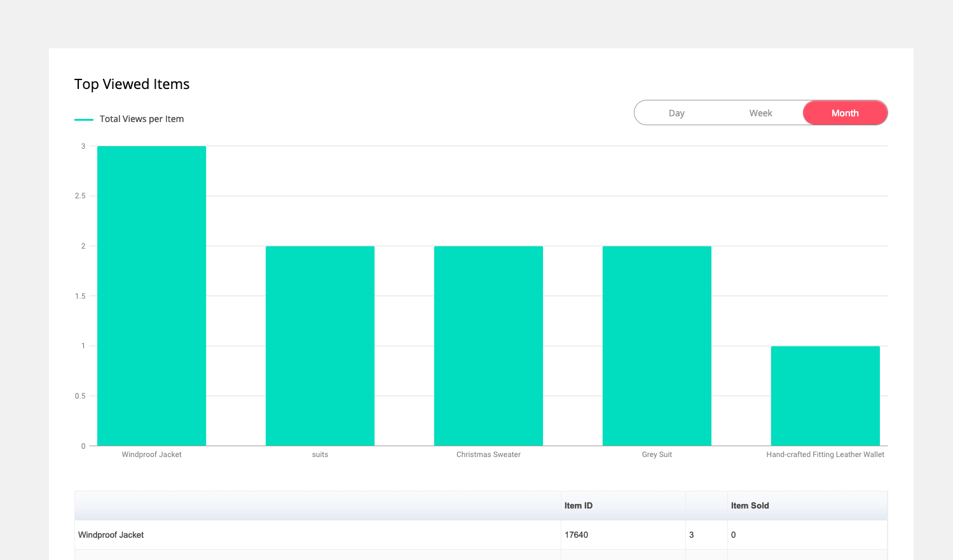953x560 pixels.
Task: Click the active Month range button
Action: [845, 113]
